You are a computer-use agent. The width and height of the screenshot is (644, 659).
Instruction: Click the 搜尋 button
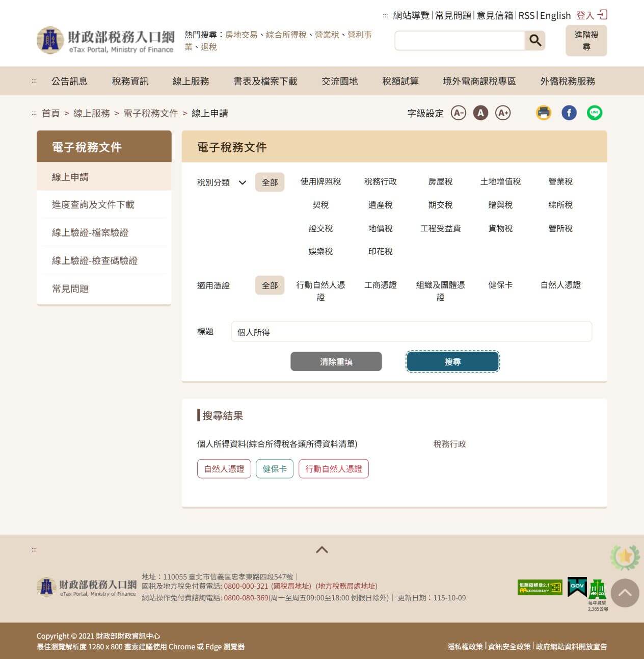tap(452, 361)
